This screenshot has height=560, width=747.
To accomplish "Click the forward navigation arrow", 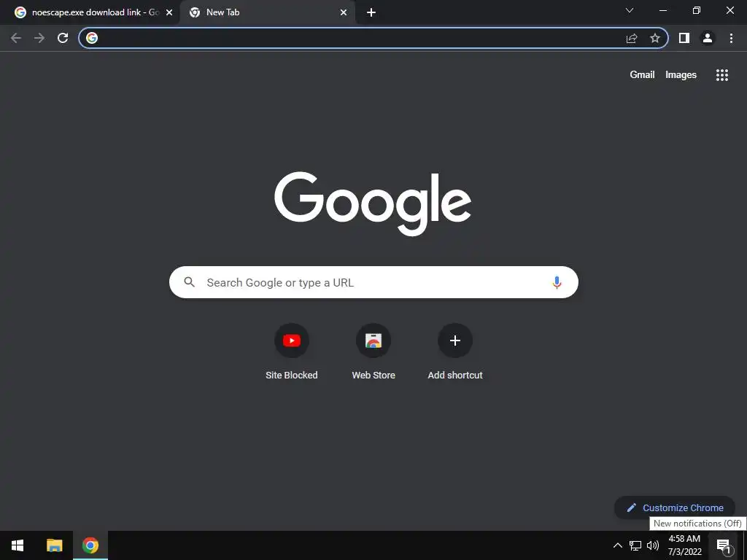I will tap(39, 38).
